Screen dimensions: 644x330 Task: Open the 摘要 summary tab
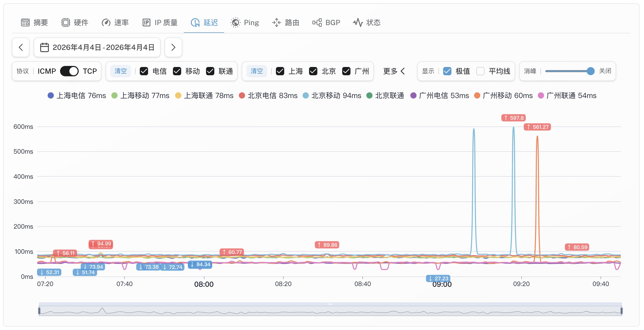point(34,23)
